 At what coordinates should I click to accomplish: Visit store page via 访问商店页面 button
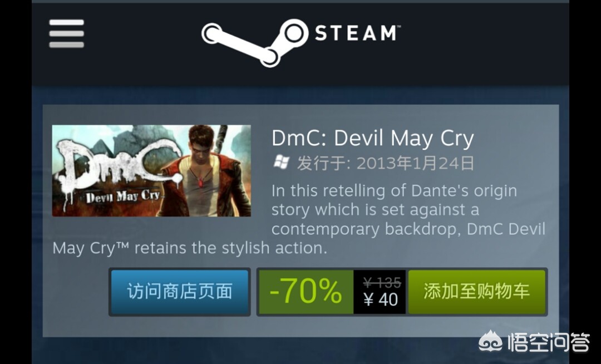coord(180,292)
